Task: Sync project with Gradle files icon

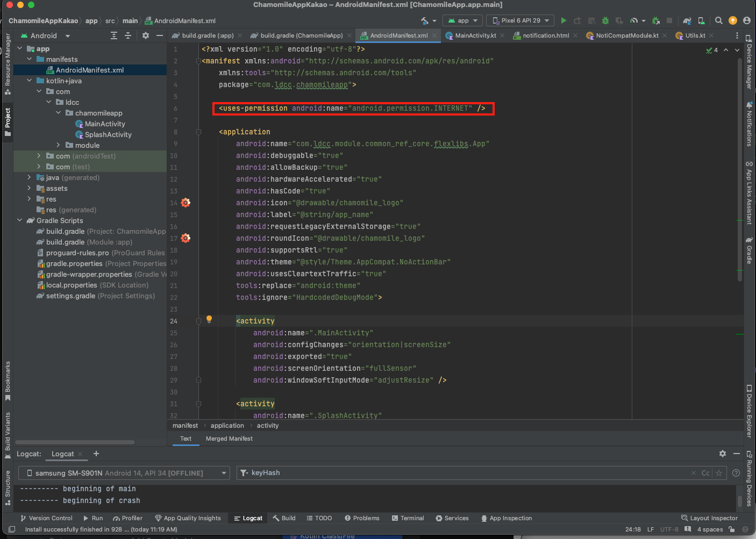Action: click(687, 20)
